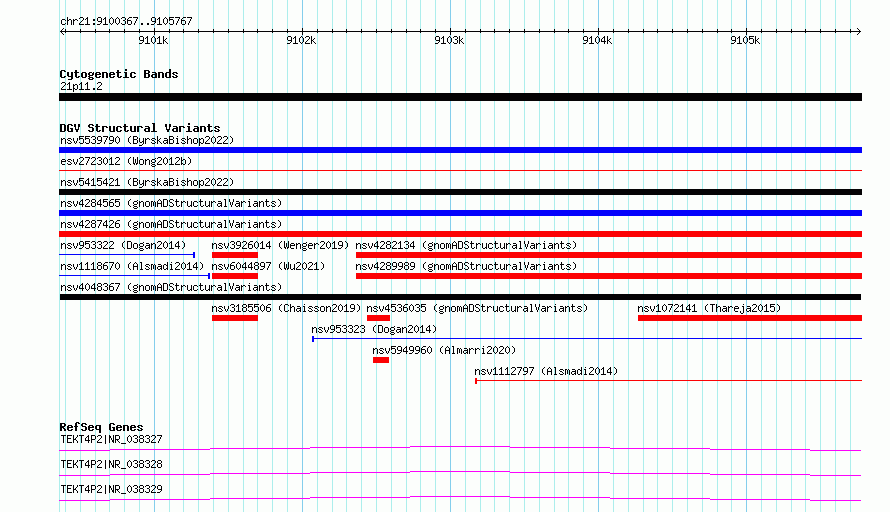Click the red nsv3185506 variant block
The width and height of the screenshot is (890, 512).
(x=235, y=318)
